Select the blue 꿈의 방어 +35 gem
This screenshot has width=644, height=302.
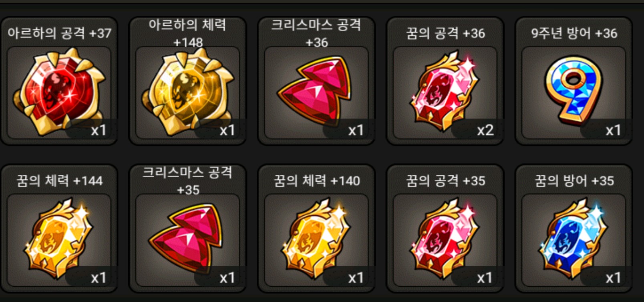coord(574,239)
